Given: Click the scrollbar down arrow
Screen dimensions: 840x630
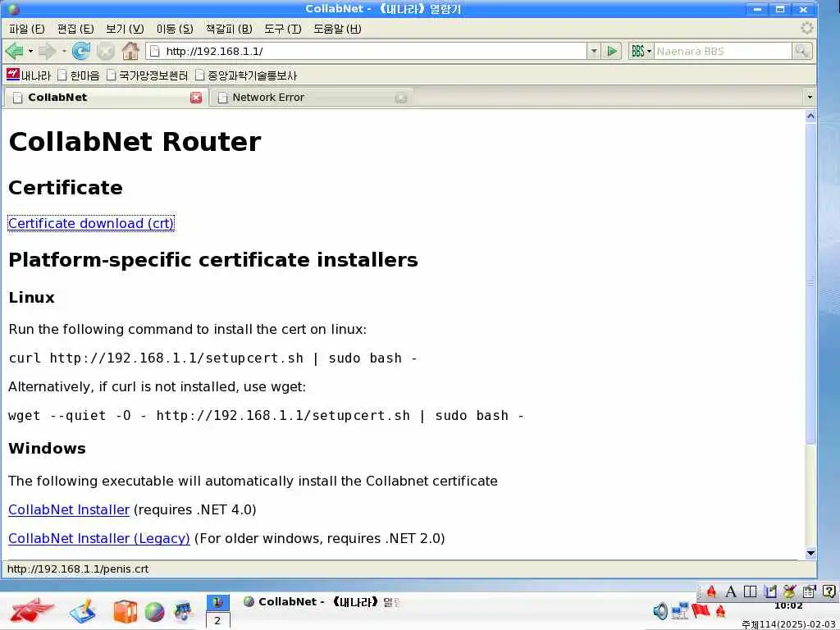Looking at the screenshot, I should (810, 553).
